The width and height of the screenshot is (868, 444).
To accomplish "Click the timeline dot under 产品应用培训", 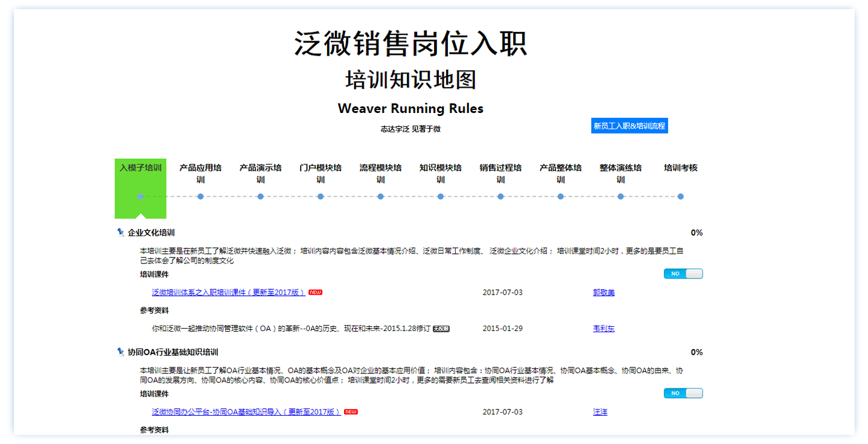I will [200, 196].
